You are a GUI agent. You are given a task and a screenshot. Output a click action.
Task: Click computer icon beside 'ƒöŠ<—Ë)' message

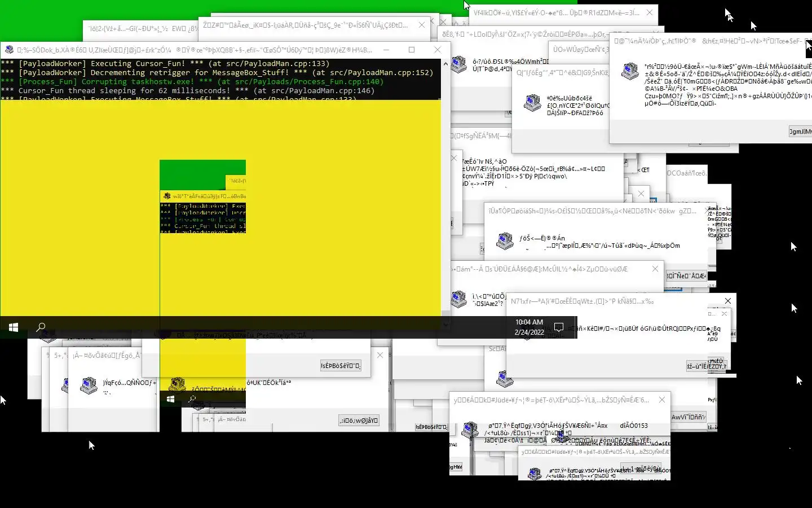point(505,241)
